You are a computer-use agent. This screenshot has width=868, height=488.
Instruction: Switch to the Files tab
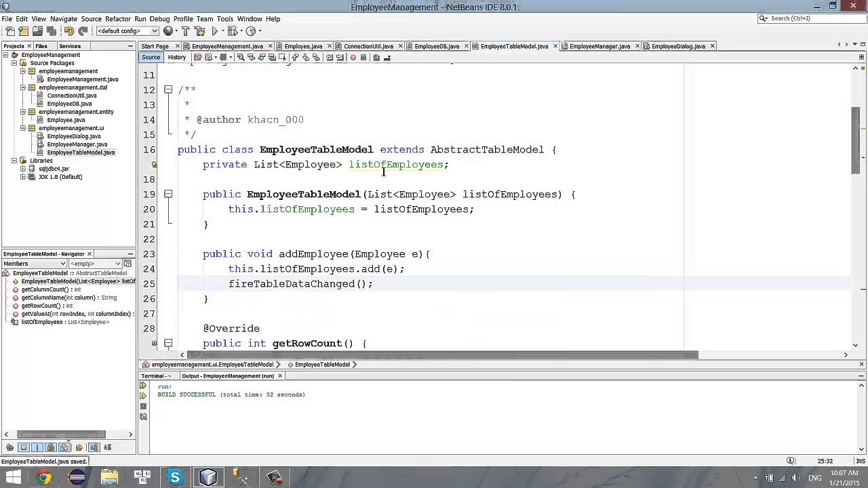pyautogui.click(x=41, y=46)
